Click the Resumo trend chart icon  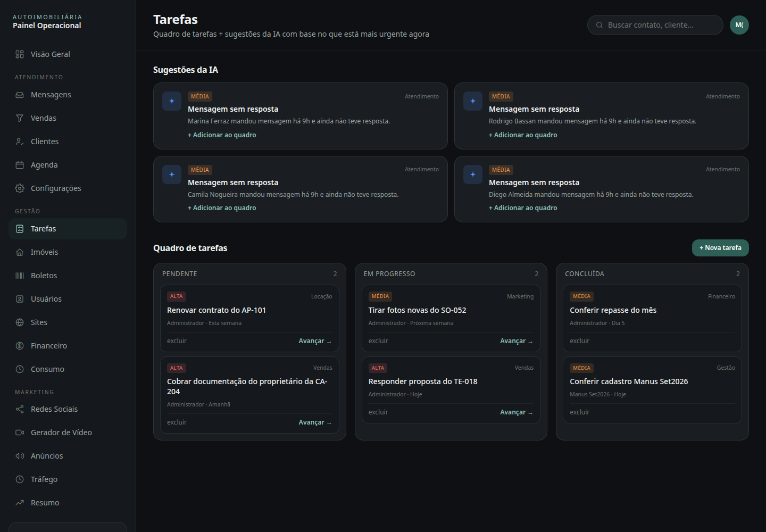point(20,503)
